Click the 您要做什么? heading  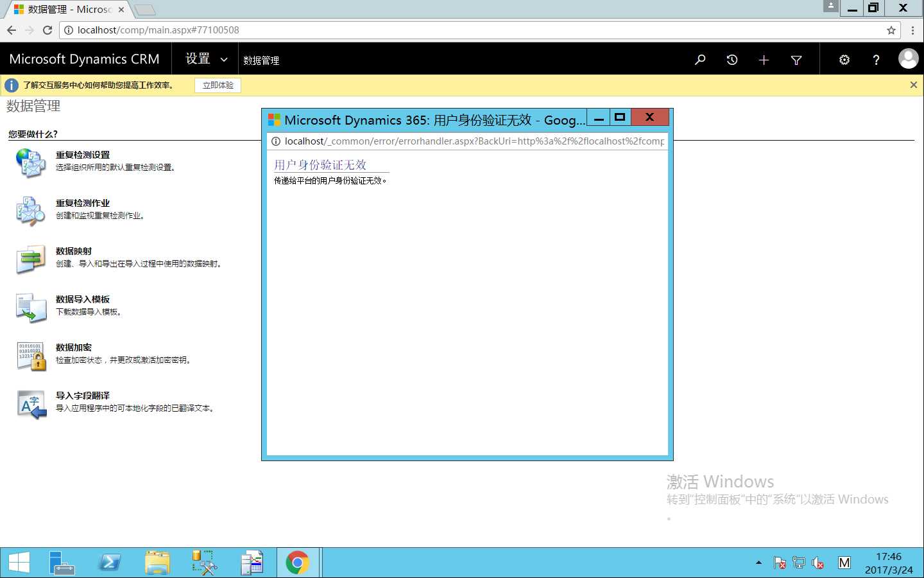[x=33, y=134]
